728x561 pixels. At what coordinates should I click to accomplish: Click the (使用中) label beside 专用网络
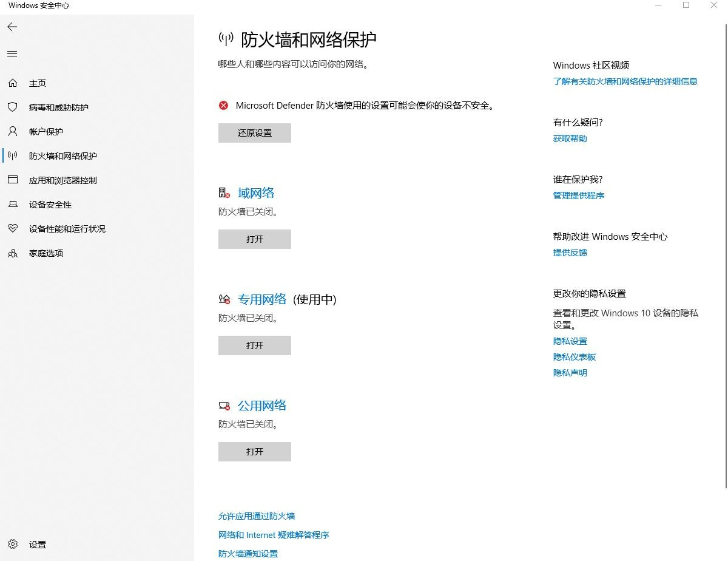click(314, 299)
